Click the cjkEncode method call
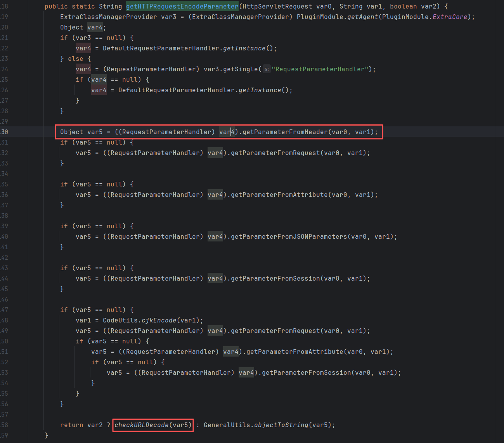 tap(159, 321)
